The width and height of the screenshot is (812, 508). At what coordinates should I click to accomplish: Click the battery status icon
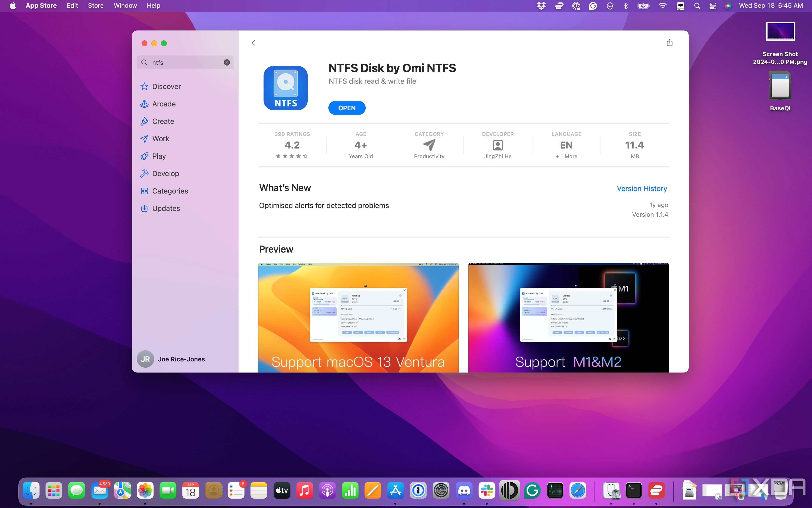[x=643, y=6]
